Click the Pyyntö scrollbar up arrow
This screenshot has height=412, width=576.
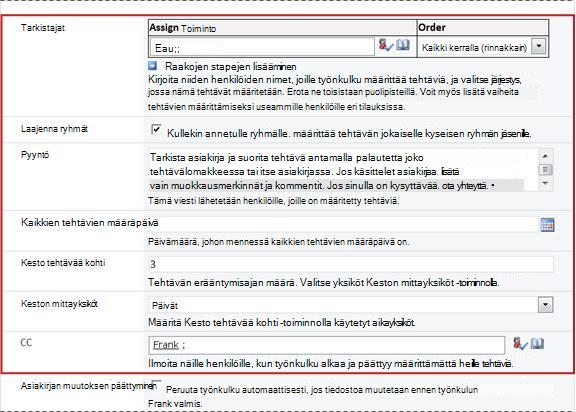click(546, 156)
